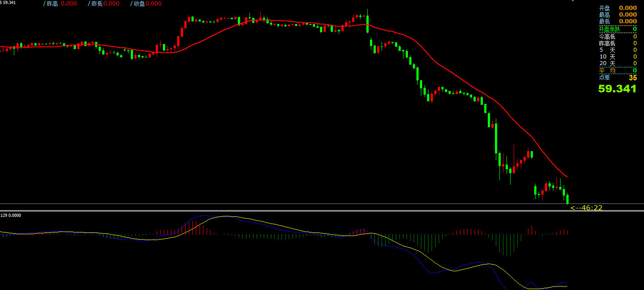Click the 今高低 label in the info panel

pos(607,37)
